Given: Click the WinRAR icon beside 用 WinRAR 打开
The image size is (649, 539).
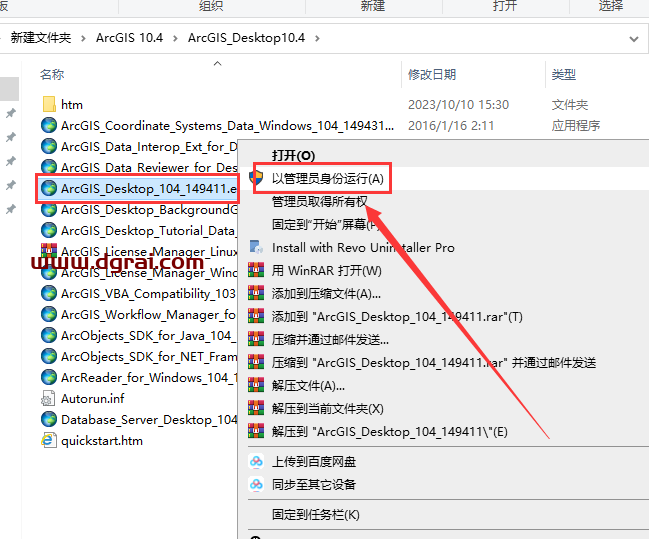Looking at the screenshot, I should click(256, 270).
